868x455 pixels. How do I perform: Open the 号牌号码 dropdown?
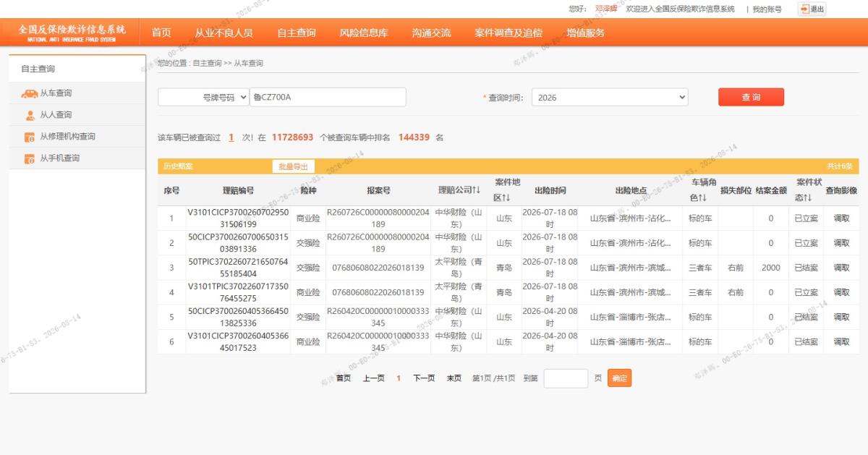coord(203,97)
